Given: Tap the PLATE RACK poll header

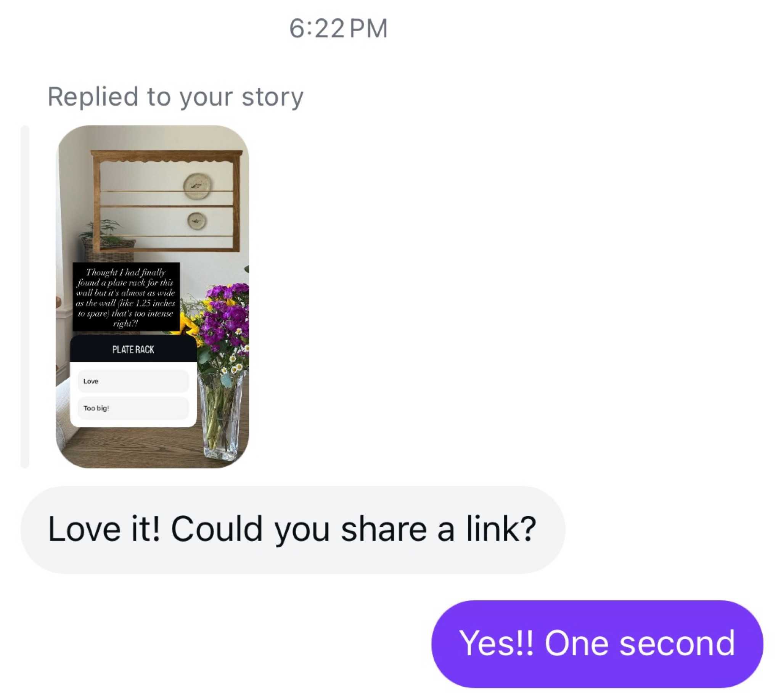Looking at the screenshot, I should [133, 349].
